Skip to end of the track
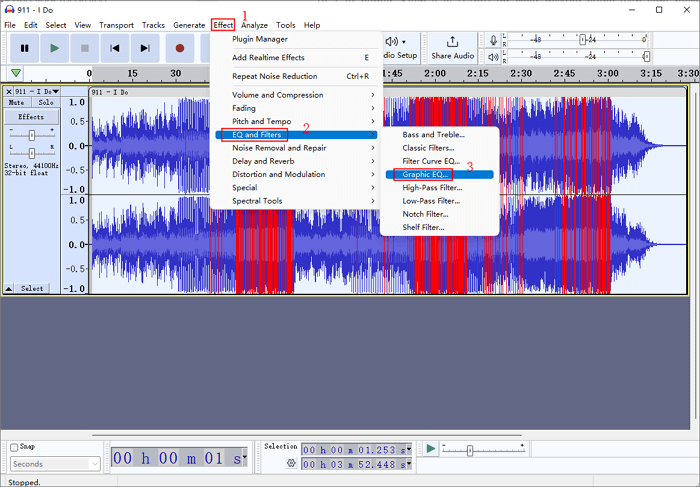The image size is (700, 487). (x=145, y=47)
